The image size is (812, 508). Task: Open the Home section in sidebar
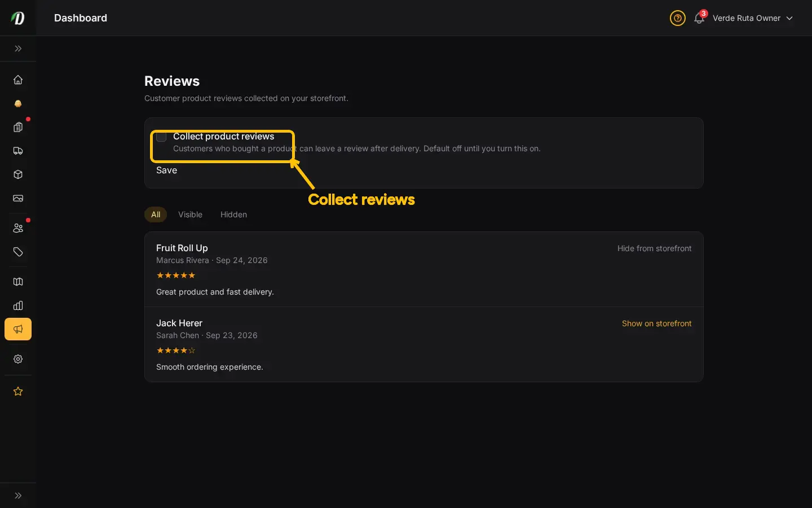click(x=18, y=80)
